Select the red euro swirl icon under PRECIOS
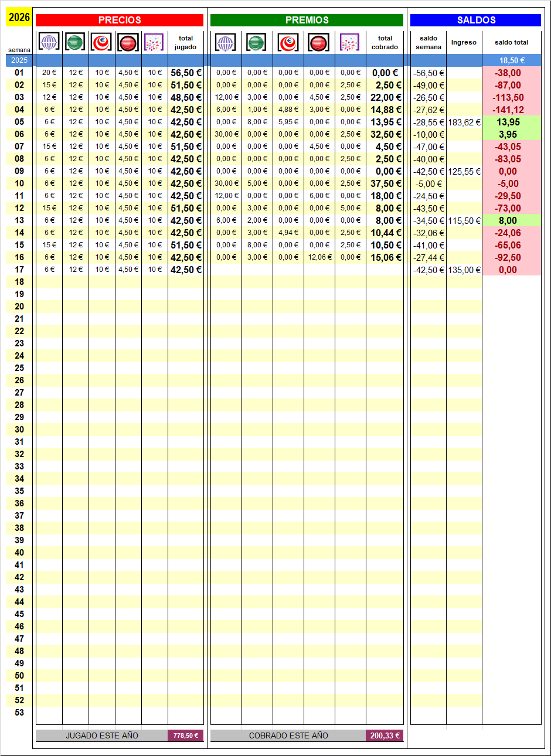The height and width of the screenshot is (756, 551). click(101, 42)
